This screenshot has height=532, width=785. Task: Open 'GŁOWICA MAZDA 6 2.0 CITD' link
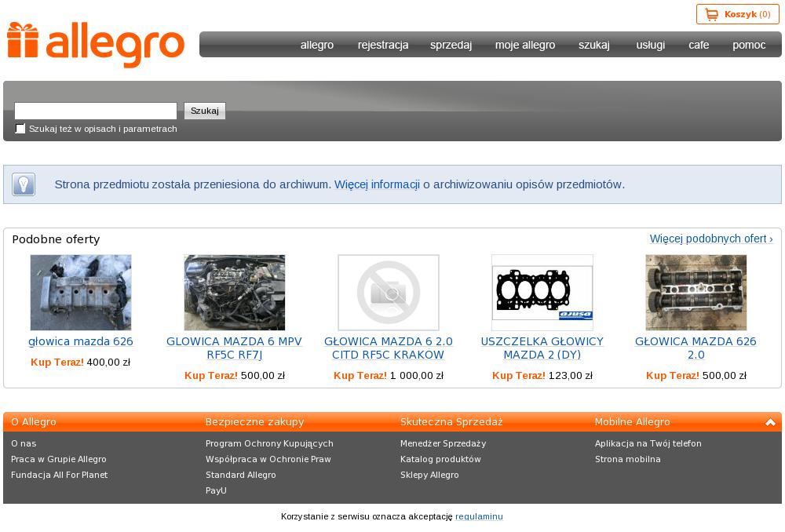click(389, 348)
